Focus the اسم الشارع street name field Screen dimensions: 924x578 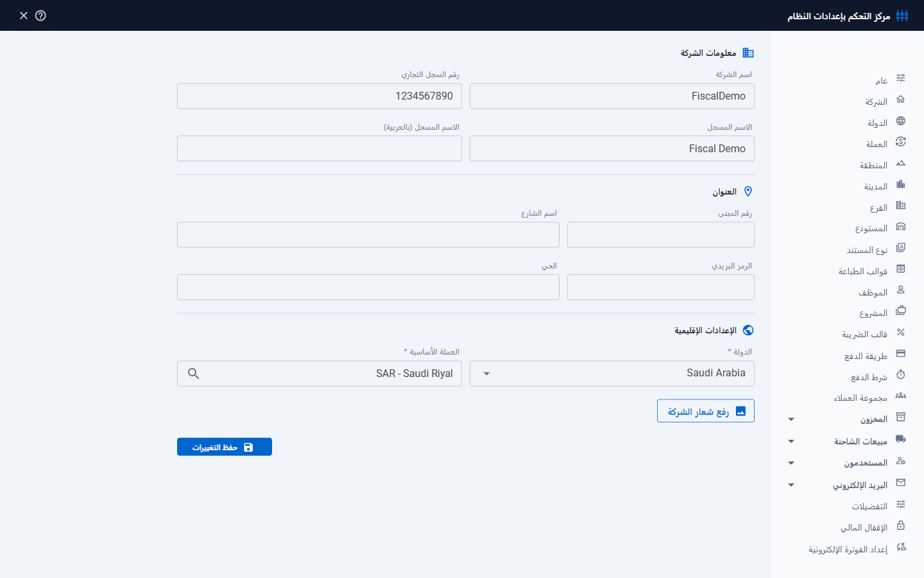click(368, 235)
